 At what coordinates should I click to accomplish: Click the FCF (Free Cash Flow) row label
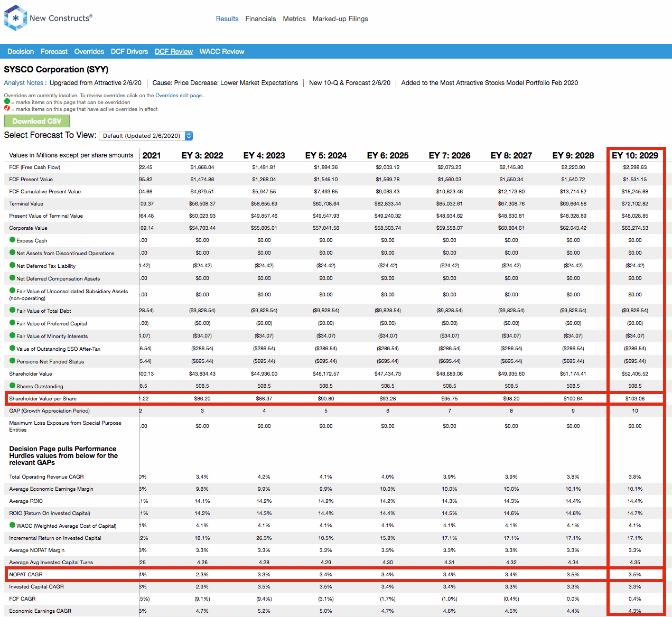pos(35,167)
